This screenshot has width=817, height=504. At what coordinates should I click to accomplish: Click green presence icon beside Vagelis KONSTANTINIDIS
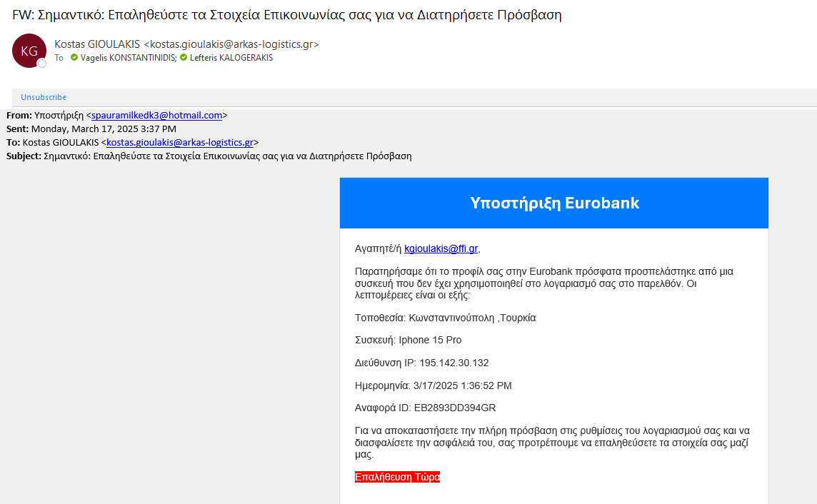[74, 58]
